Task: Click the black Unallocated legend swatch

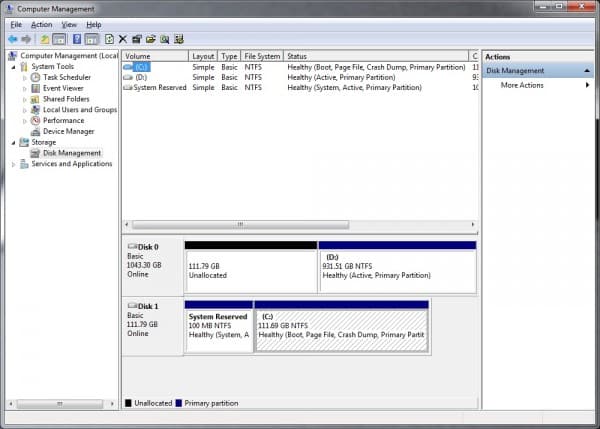Action: (129, 403)
